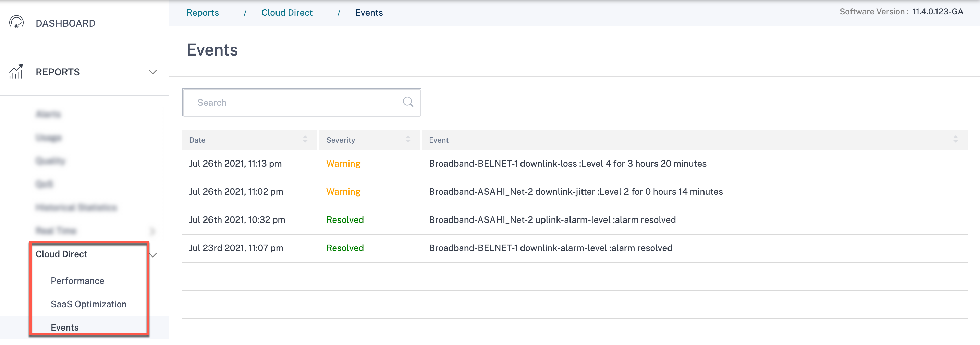Viewport: 980px width, 345px height.
Task: Click the search magnifier icon
Action: (408, 102)
